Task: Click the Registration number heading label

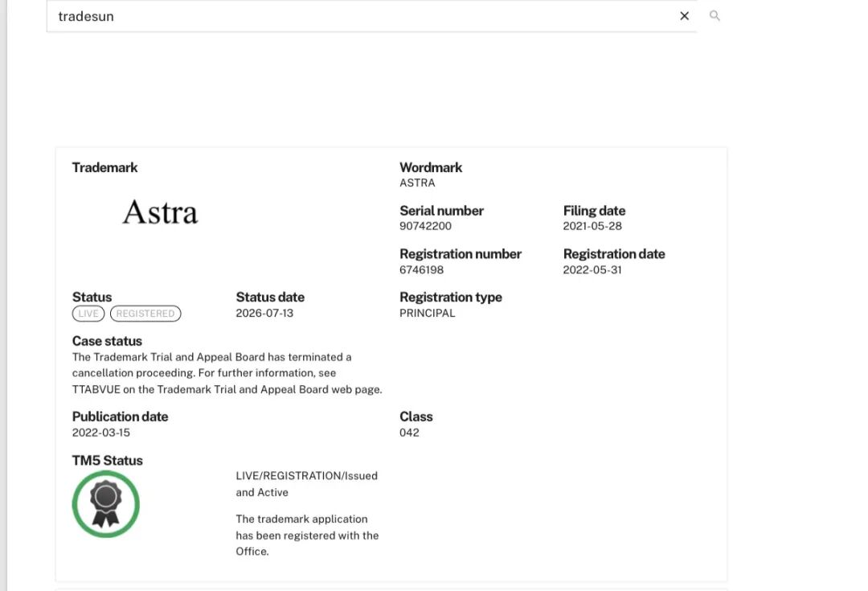Action: coord(461,253)
